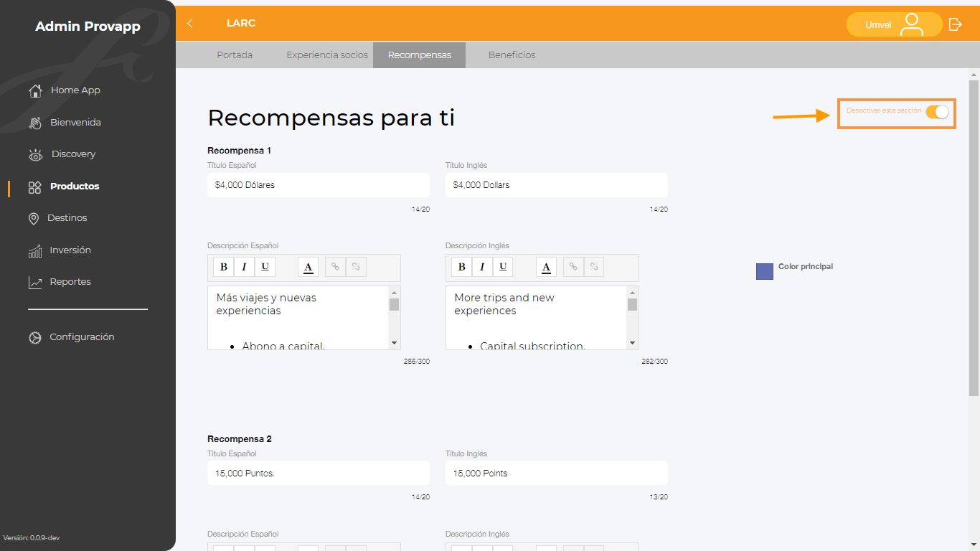Open the Umvel user profile button

(894, 24)
